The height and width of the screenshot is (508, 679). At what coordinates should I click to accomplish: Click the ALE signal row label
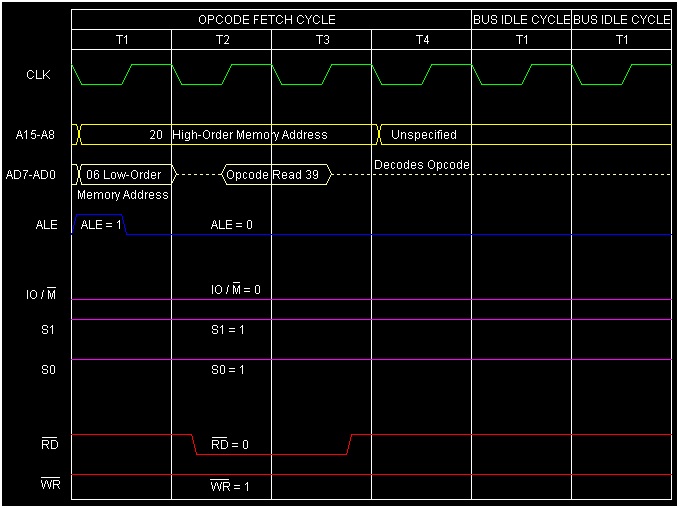tap(46, 225)
